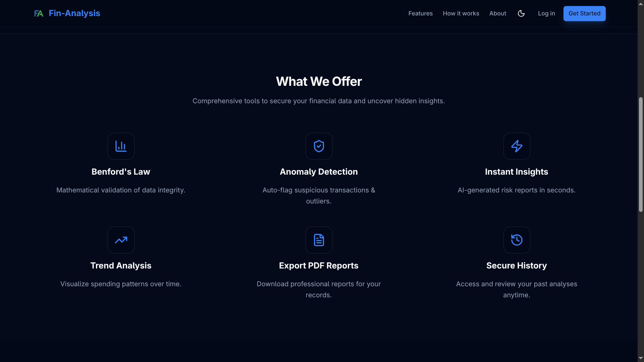Open the About nav link

point(497,13)
